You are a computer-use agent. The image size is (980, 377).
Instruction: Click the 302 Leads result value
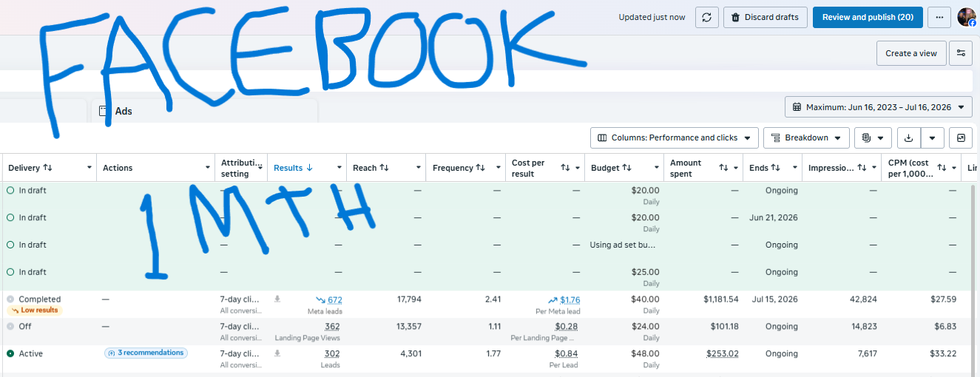click(x=332, y=353)
